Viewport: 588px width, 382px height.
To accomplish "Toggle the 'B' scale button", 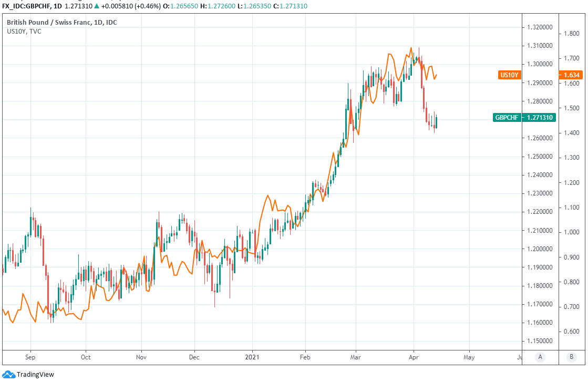I will point(572,357).
